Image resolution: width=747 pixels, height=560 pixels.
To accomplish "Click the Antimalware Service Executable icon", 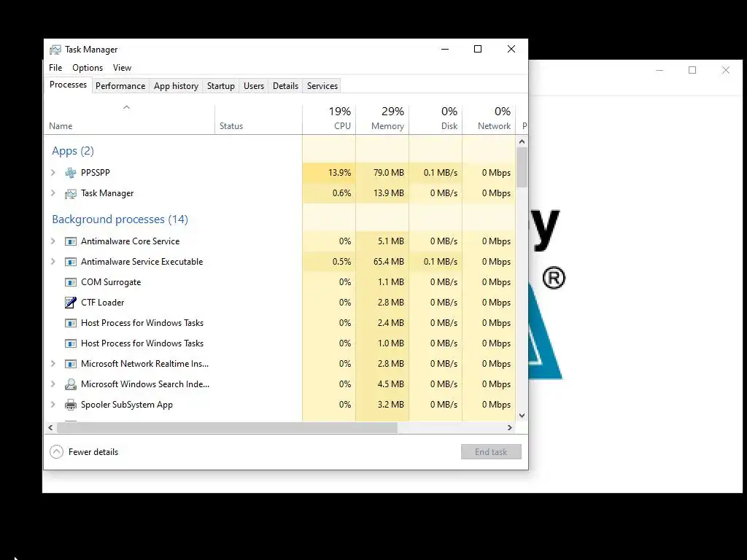I will pyautogui.click(x=71, y=262).
